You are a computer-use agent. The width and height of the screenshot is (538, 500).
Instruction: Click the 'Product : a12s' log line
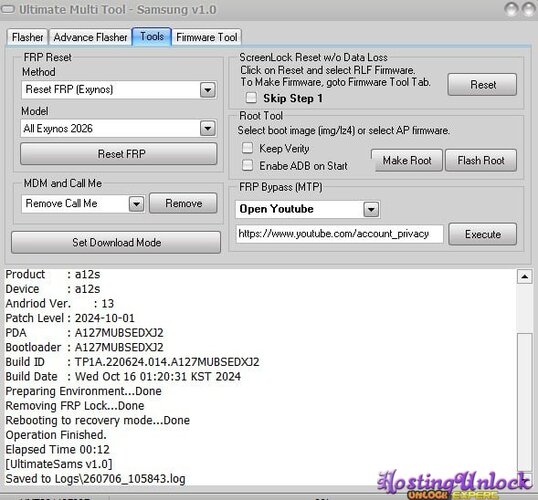coord(53,274)
